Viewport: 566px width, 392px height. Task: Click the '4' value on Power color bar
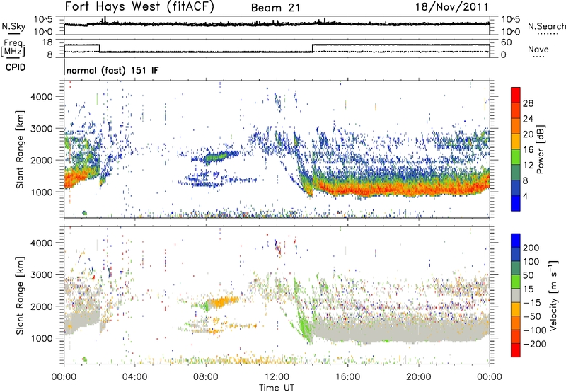point(525,196)
